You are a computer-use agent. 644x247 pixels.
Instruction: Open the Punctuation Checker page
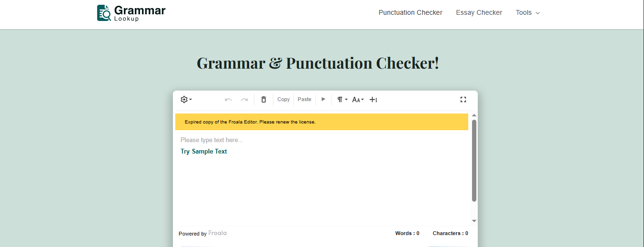coord(411,13)
